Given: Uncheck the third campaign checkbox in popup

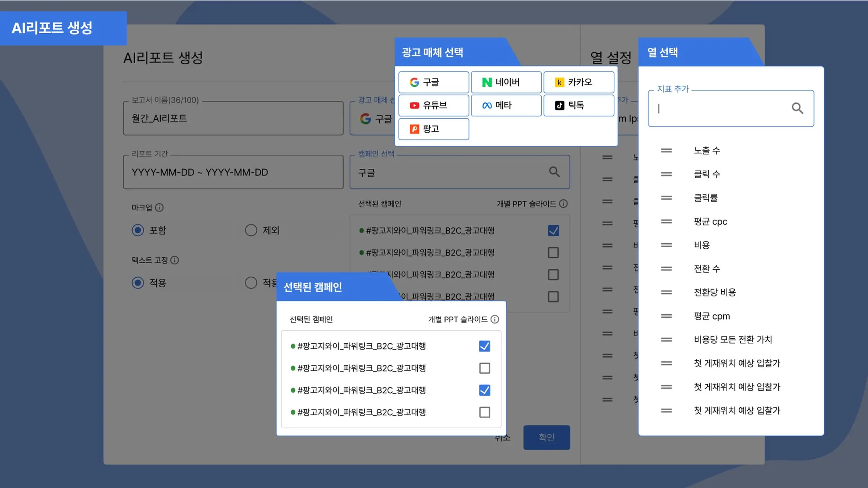Looking at the screenshot, I should click(x=484, y=390).
